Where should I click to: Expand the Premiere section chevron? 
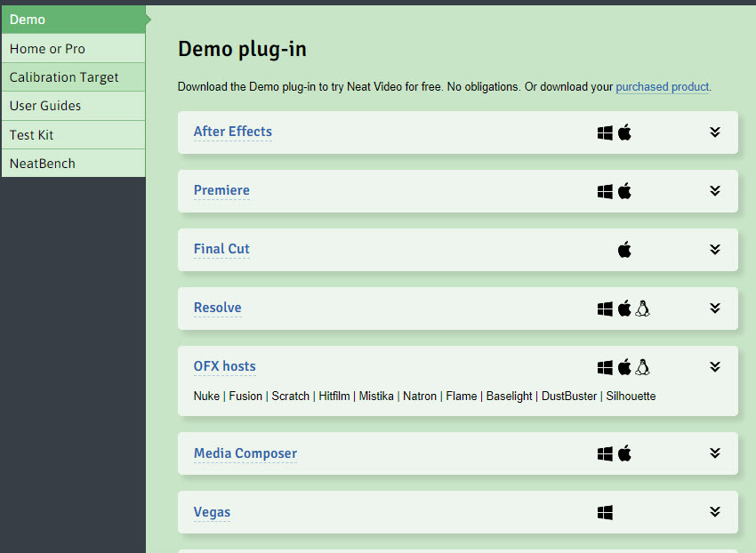[715, 191]
